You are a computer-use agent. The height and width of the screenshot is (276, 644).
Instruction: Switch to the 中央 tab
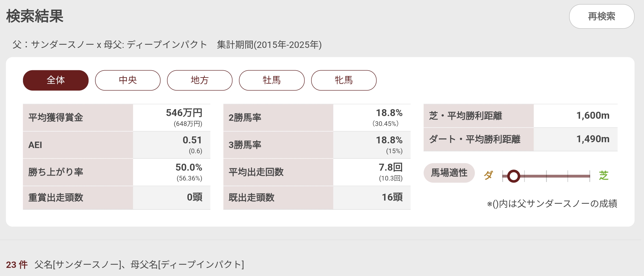(128, 80)
